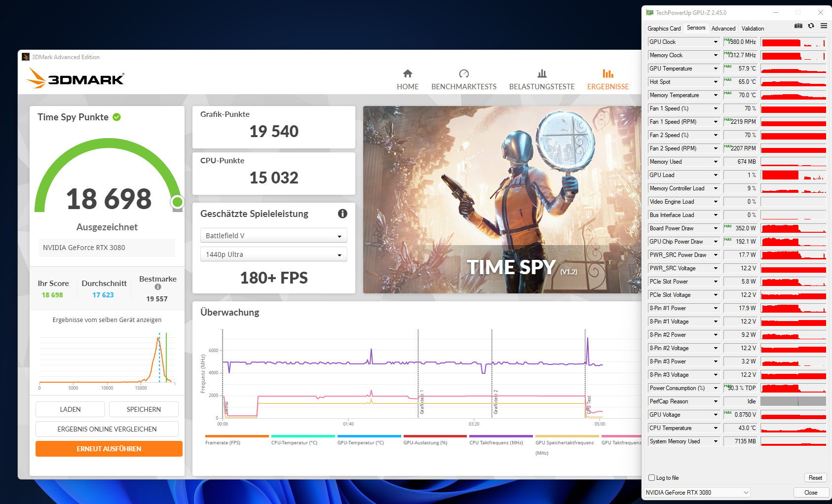This screenshot has width=832, height=504.
Task: Click the GPU-Z refresh icon
Action: [811, 26]
